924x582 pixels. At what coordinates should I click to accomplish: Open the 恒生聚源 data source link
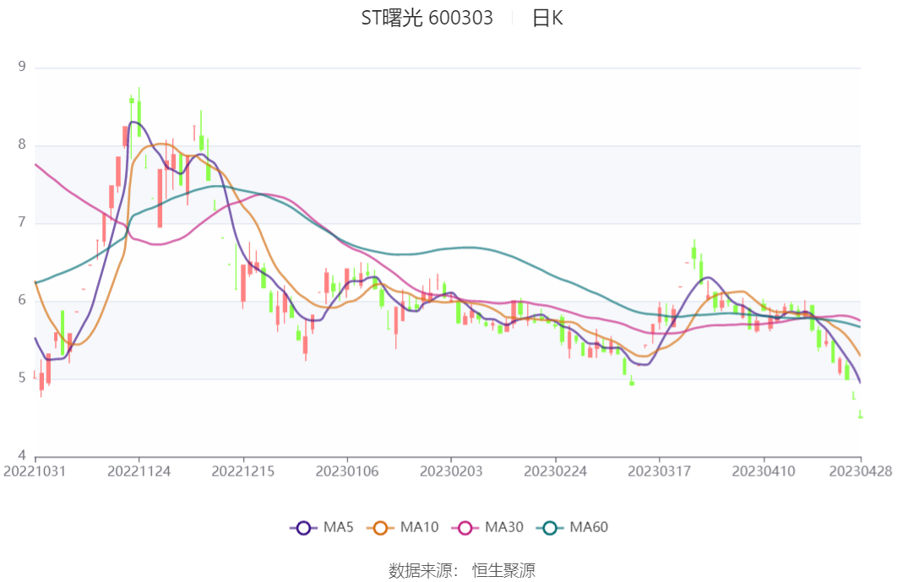coord(504,570)
